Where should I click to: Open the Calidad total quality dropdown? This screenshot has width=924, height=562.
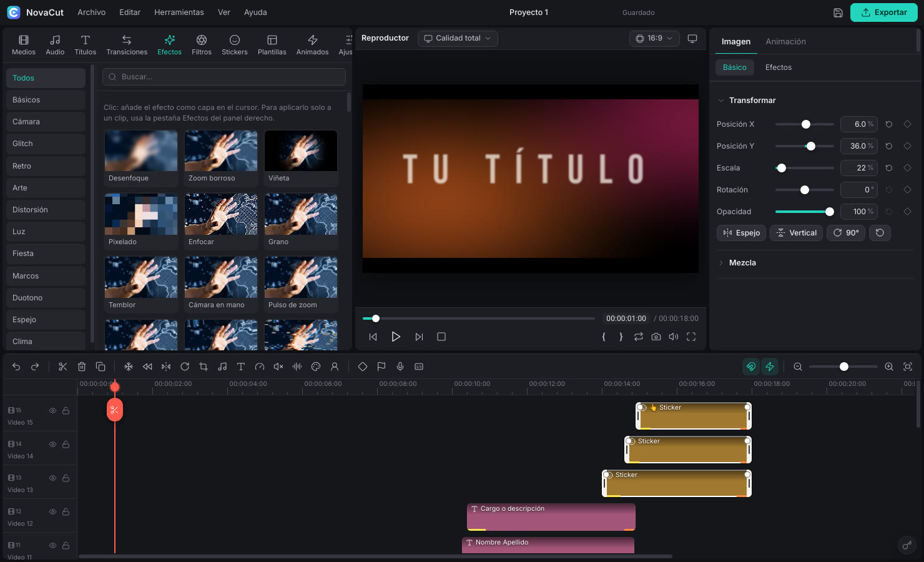click(458, 38)
